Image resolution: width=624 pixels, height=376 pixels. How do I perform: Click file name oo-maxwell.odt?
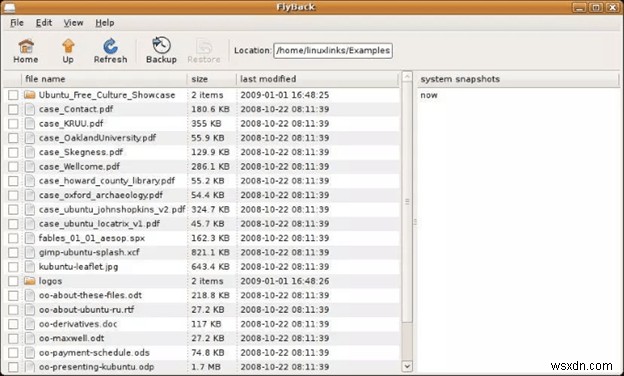coord(71,338)
